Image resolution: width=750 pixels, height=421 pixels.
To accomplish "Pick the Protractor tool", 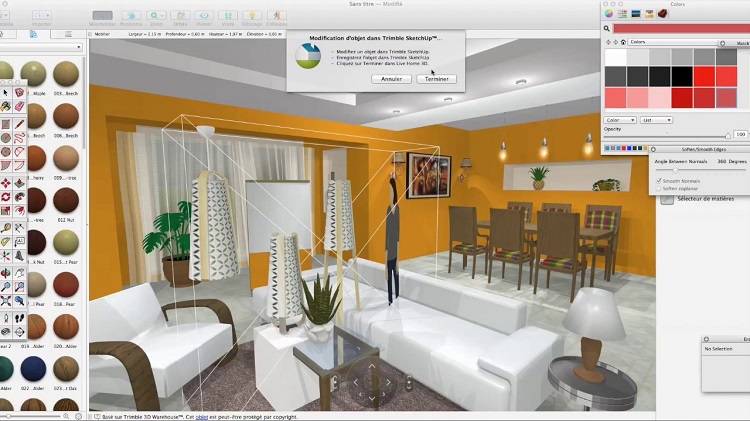I will click(x=5, y=242).
